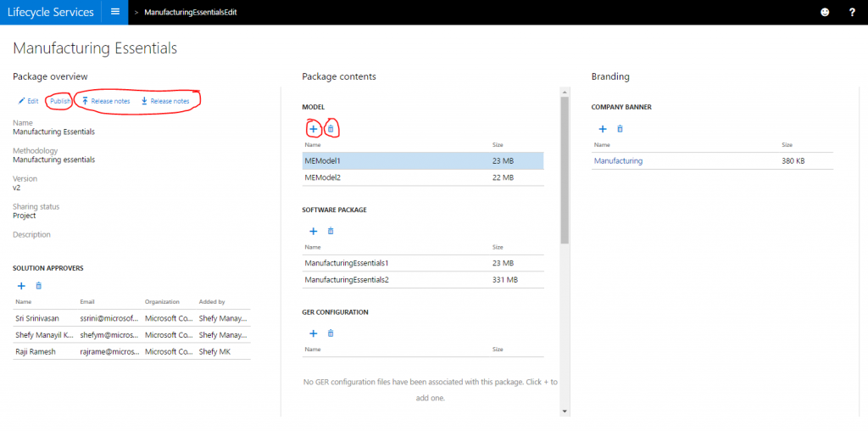Click the smiley feedback icon
The width and height of the screenshot is (868, 431).
pos(825,12)
